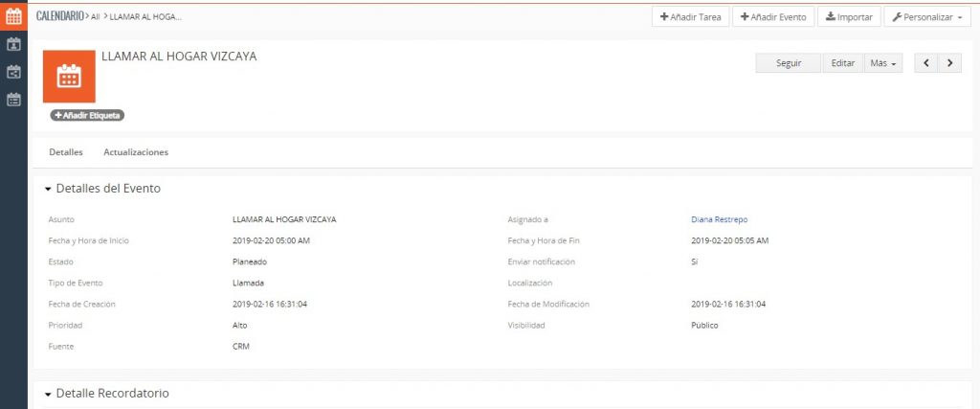Open the calendar list view sidebar icon
980x409 pixels.
[13, 99]
